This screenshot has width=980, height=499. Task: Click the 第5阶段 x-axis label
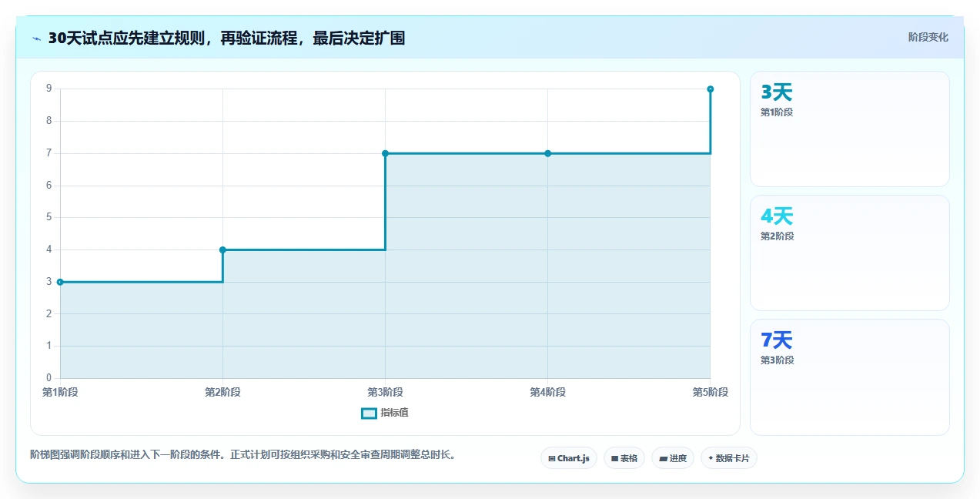(x=710, y=392)
